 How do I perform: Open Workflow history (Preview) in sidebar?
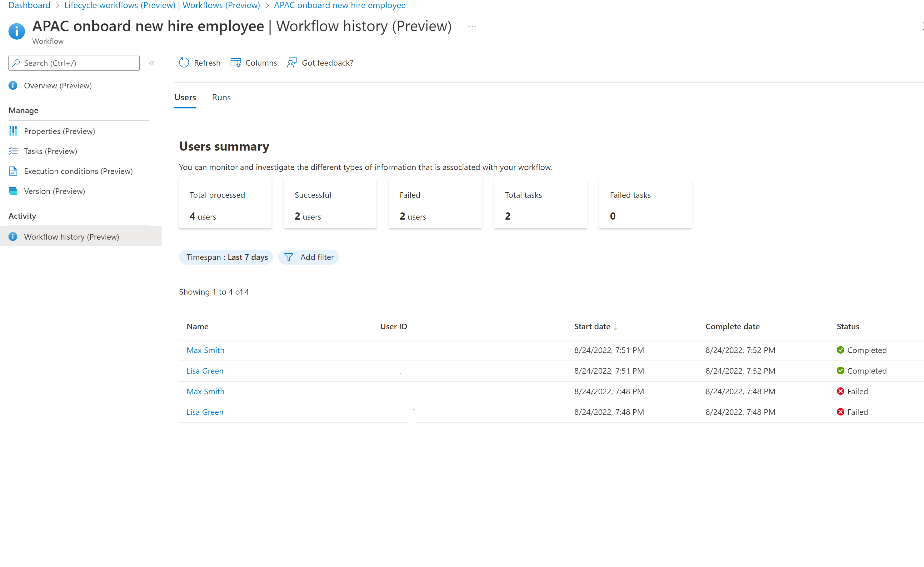71,236
